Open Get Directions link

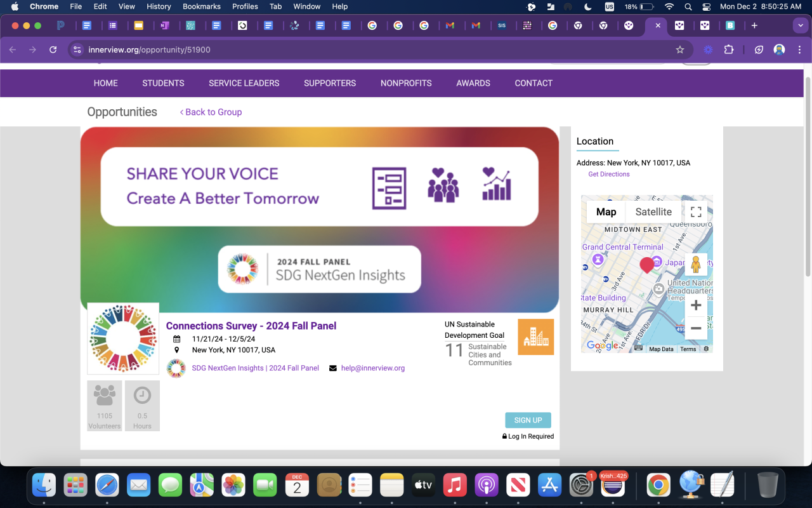coord(609,174)
